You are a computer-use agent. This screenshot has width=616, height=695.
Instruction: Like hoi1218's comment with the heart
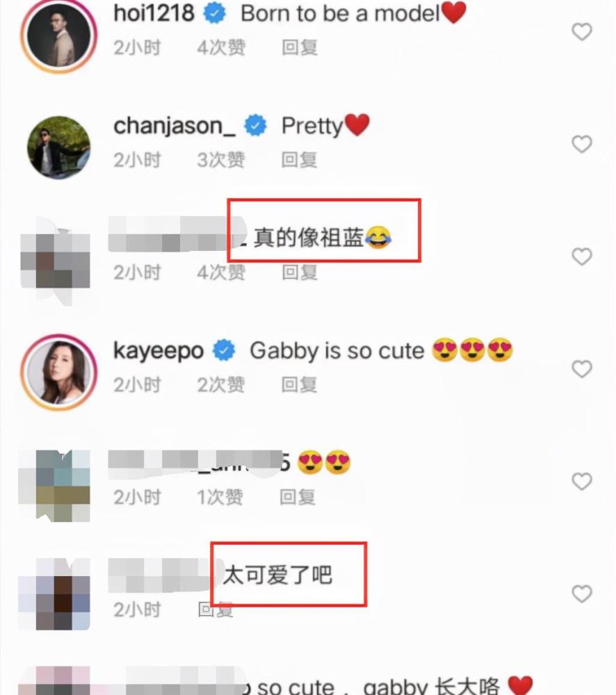pos(581,32)
